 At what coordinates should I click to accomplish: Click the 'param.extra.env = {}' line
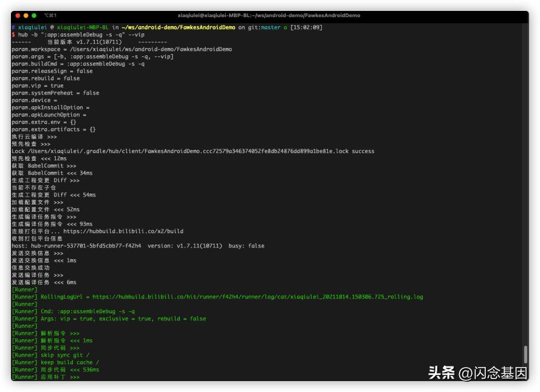coord(44,122)
